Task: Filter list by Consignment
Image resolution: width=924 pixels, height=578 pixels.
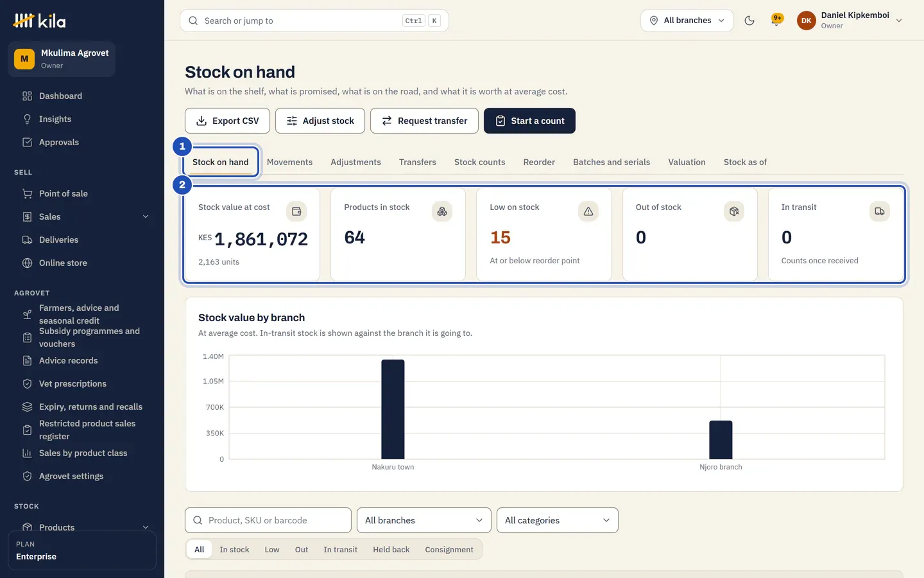Action: (x=449, y=550)
